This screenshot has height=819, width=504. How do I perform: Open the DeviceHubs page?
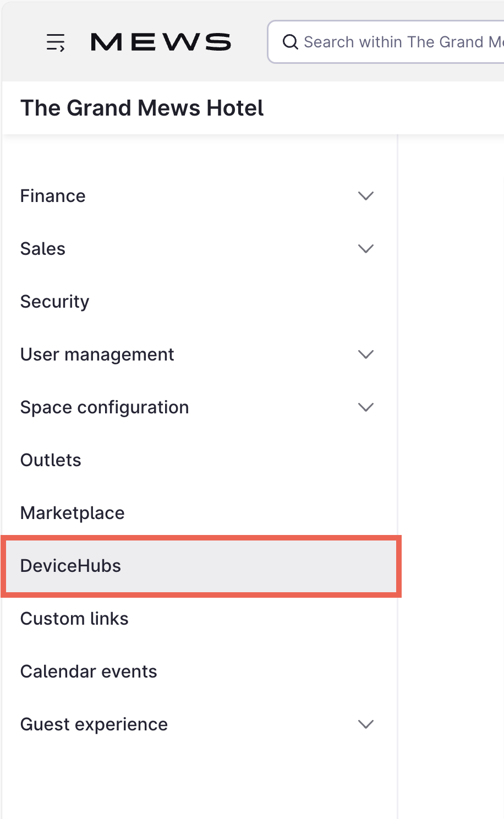tap(70, 565)
